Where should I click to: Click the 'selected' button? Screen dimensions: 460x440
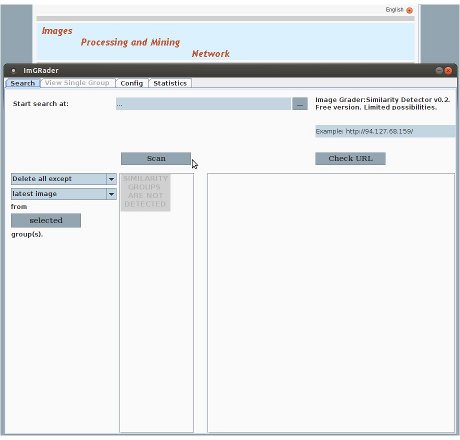pos(46,220)
